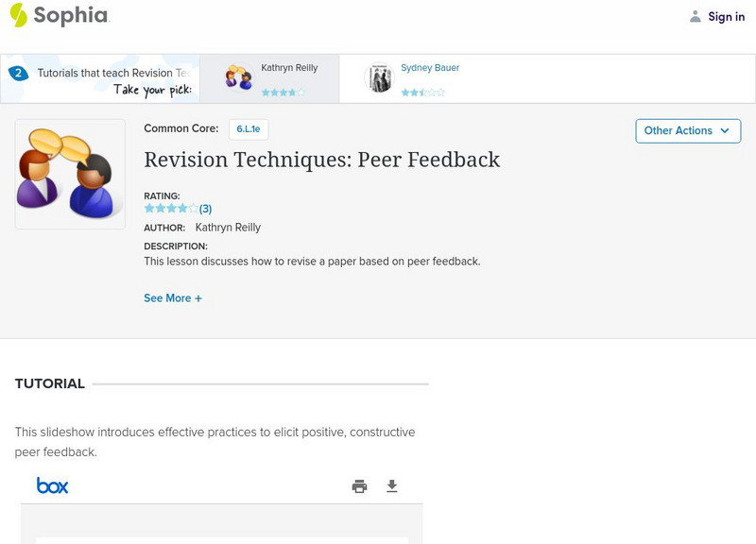756x544 pixels.
Task: Click the Sophia logo icon
Action: click(18, 15)
